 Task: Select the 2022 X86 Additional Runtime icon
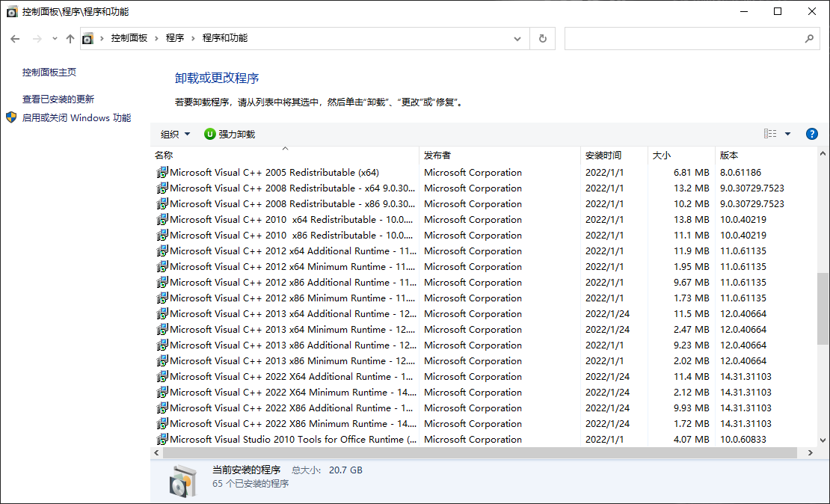coord(162,408)
